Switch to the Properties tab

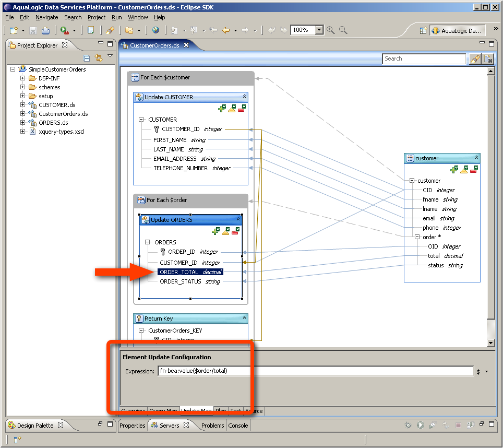pos(132,426)
